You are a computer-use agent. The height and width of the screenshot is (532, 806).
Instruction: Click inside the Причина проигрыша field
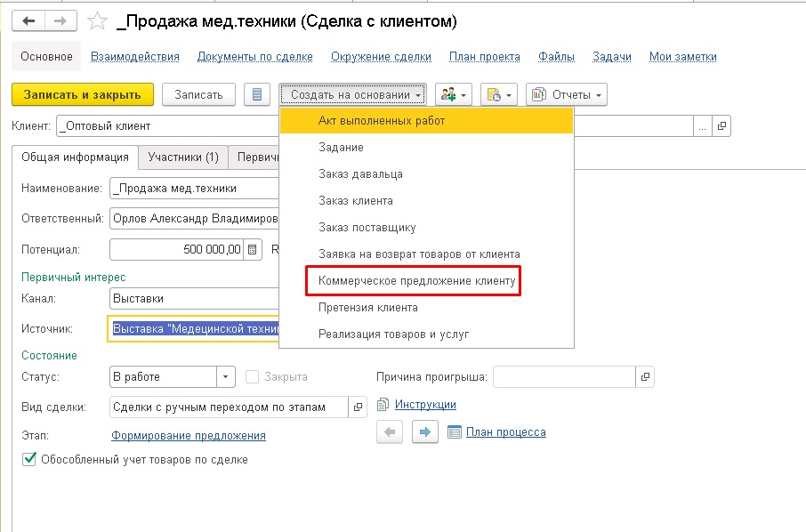(560, 376)
